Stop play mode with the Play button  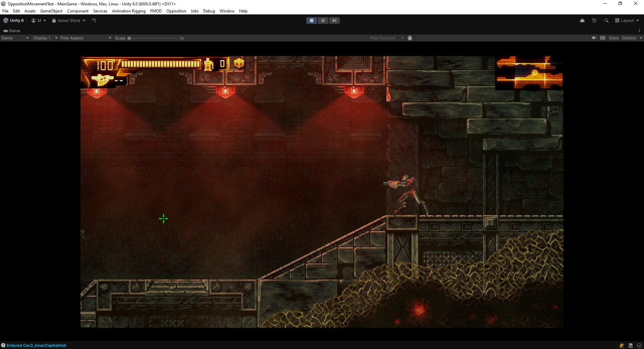(312, 20)
